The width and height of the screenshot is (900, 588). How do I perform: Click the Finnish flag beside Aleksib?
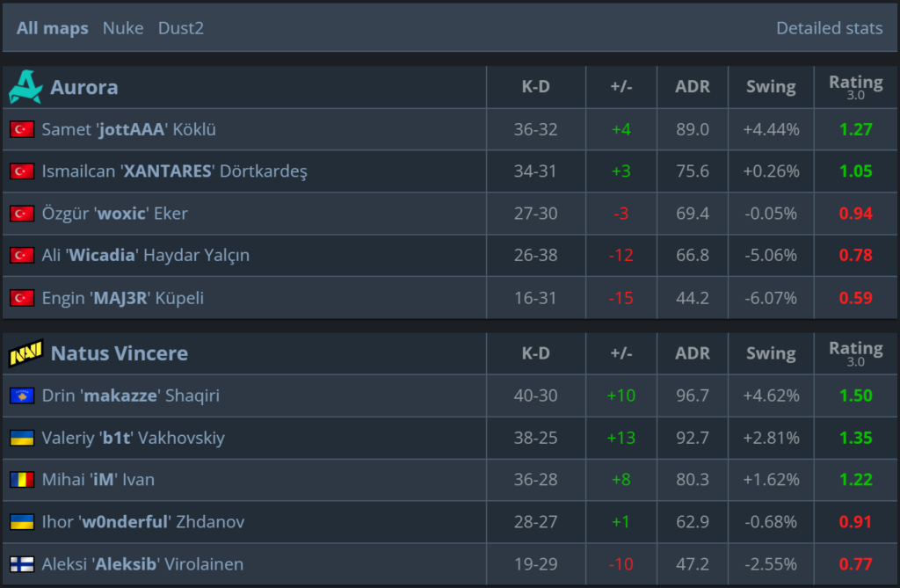pyautogui.click(x=21, y=564)
